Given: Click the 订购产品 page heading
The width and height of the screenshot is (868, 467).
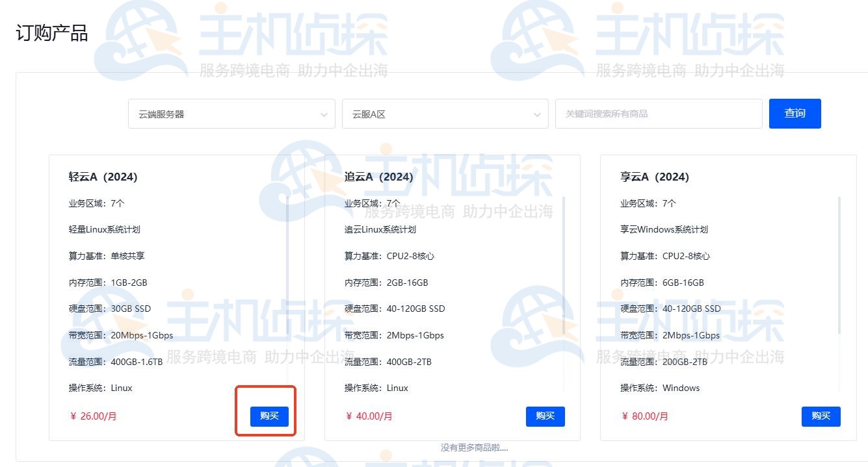Looking at the screenshot, I should (52, 33).
